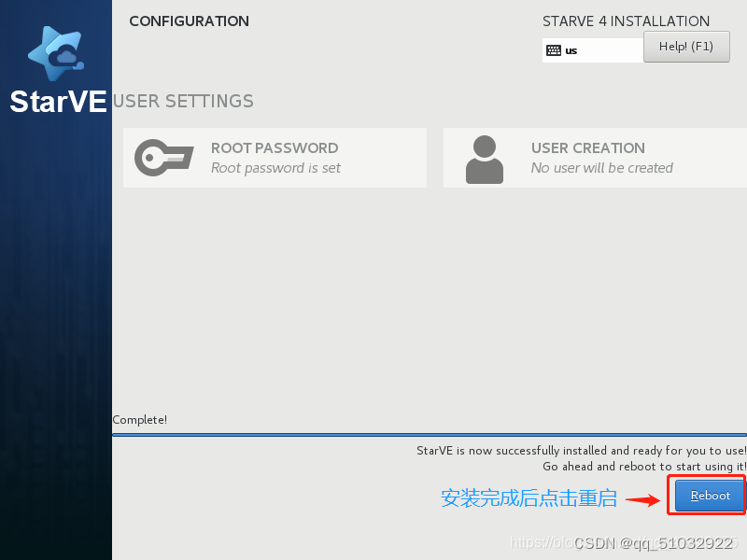The image size is (747, 560).
Task: Click the 'Complete!' status text
Action: point(139,420)
